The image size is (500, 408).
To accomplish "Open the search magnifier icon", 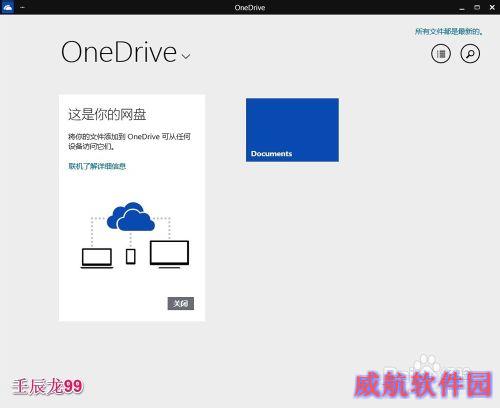I will (470, 54).
